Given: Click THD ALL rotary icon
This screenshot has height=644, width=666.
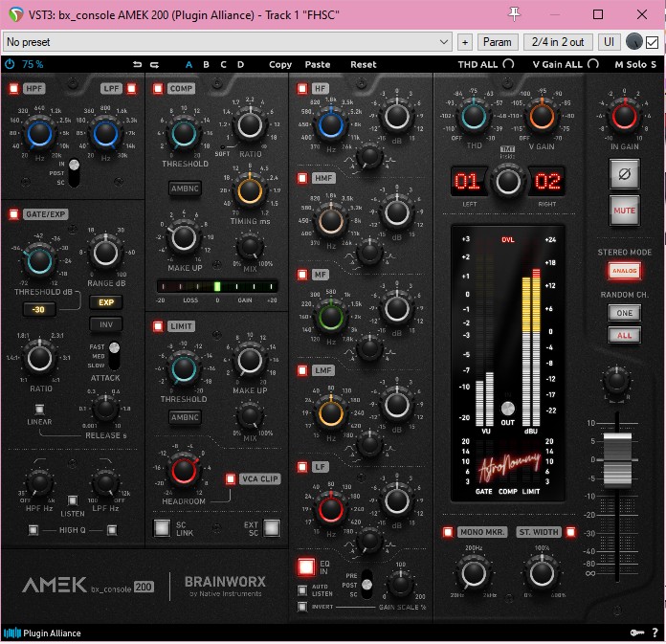Looking at the screenshot, I should pyautogui.click(x=508, y=64).
